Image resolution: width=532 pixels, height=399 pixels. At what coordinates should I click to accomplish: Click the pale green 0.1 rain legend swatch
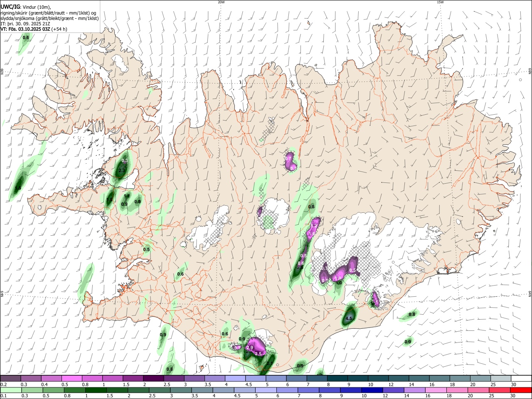click(x=11, y=390)
